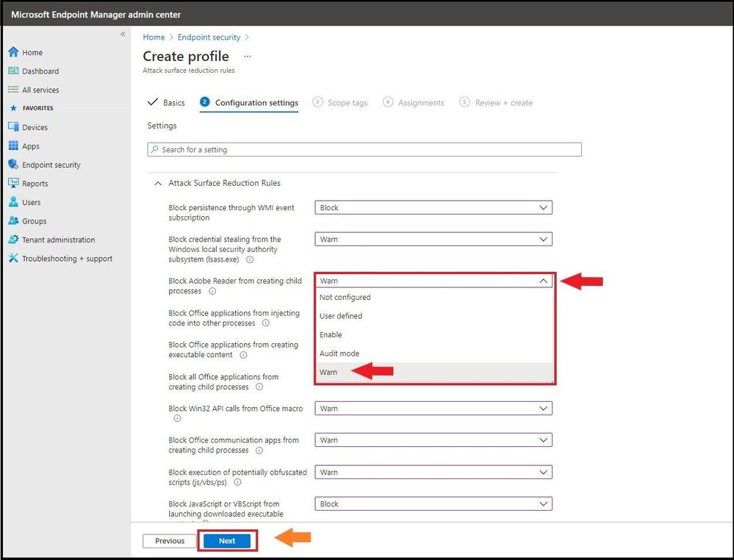Select the Not configured option

click(434, 298)
